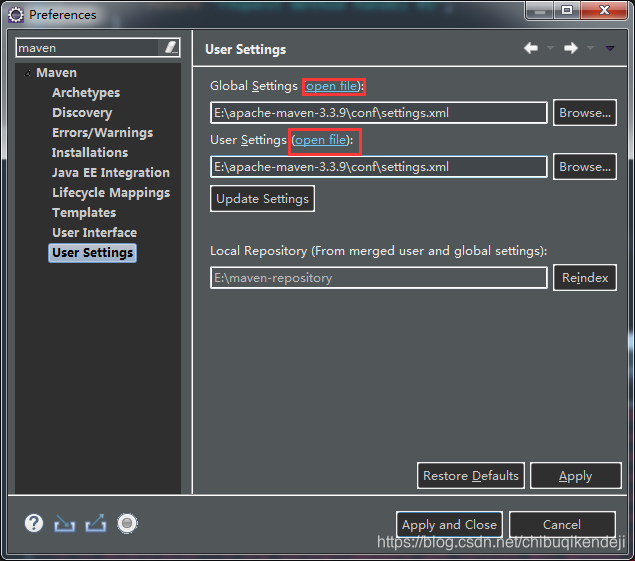The width and height of the screenshot is (635, 561).
Task: Open the Archetypes preference page
Action: tap(86, 93)
